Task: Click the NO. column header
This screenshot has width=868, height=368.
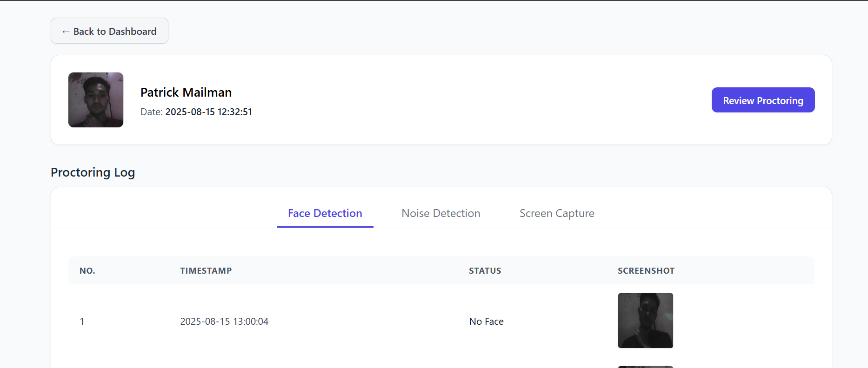Action: [87, 271]
